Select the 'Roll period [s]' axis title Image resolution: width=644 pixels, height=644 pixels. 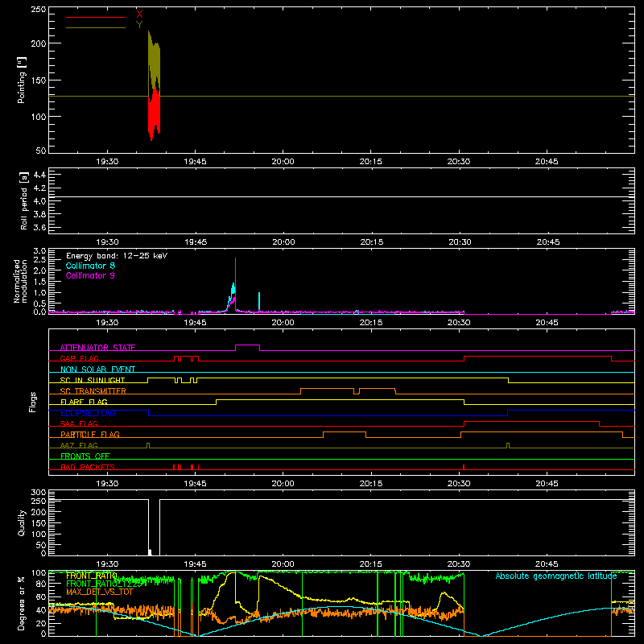tap(23, 200)
